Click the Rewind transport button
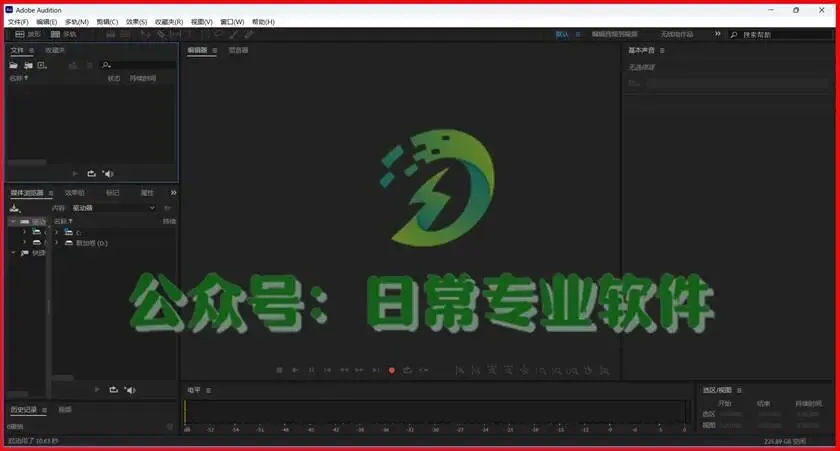The width and height of the screenshot is (840, 451). coord(344,370)
